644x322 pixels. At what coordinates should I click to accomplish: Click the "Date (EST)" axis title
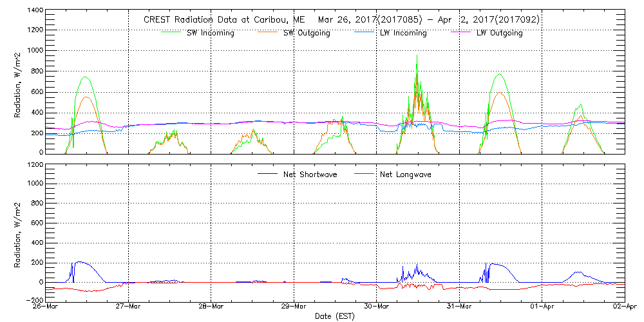[335, 316]
